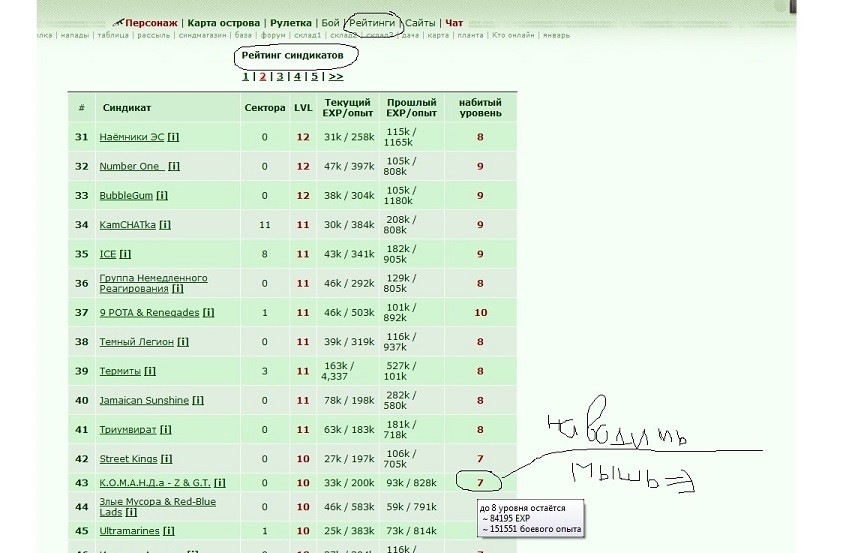Click [i] info for Термиты
Viewport: 864px width, 553px height.
(150, 371)
